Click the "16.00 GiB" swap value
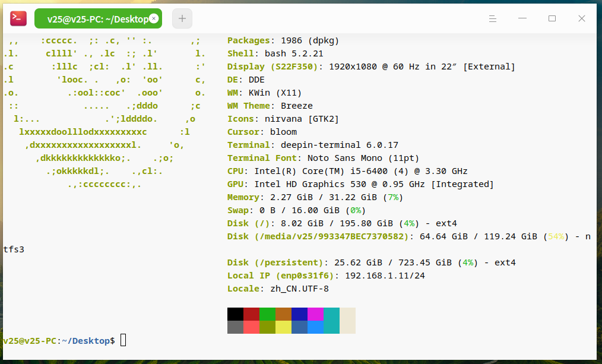This screenshot has width=602, height=364. point(315,210)
